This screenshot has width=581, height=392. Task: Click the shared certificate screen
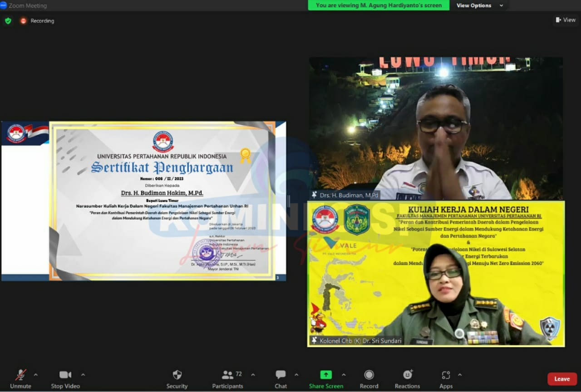tap(143, 201)
